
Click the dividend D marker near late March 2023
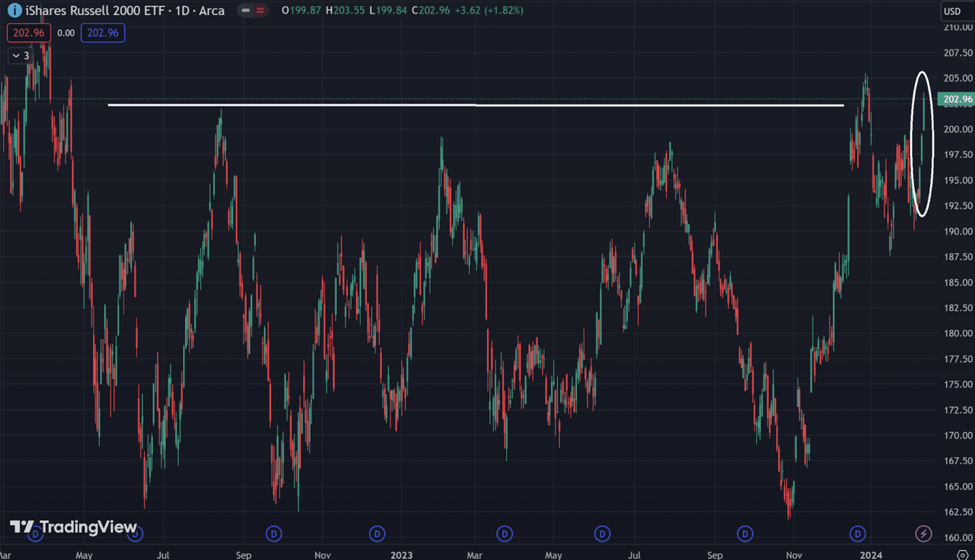(504, 534)
